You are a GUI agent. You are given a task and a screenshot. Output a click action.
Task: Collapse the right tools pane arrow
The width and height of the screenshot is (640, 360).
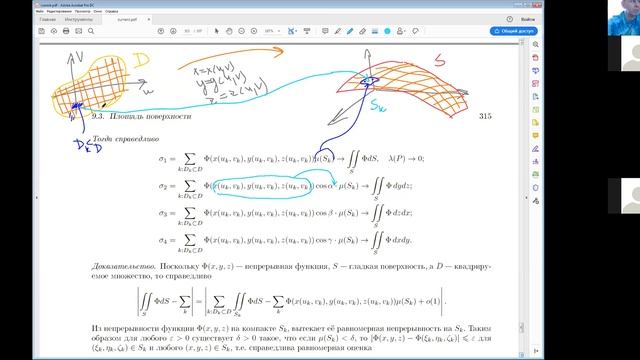(526, 198)
